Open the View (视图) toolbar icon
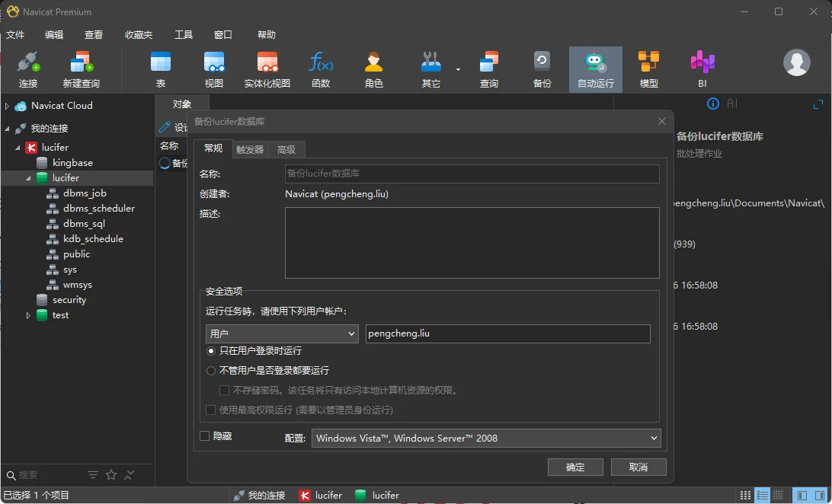This screenshot has height=504, width=832. coord(214,69)
